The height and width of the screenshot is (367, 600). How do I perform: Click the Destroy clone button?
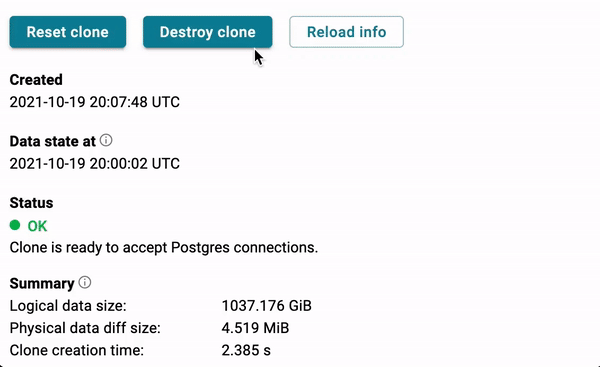pyautogui.click(x=207, y=32)
